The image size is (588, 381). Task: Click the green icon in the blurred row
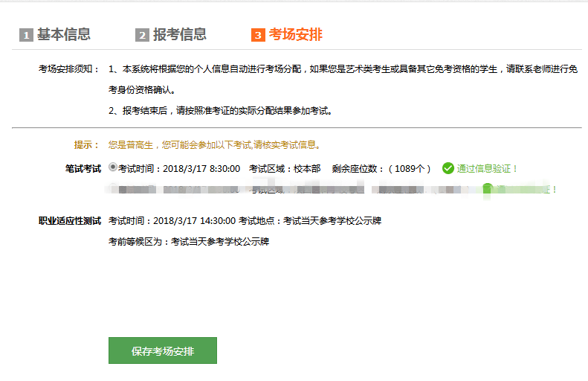(488, 189)
